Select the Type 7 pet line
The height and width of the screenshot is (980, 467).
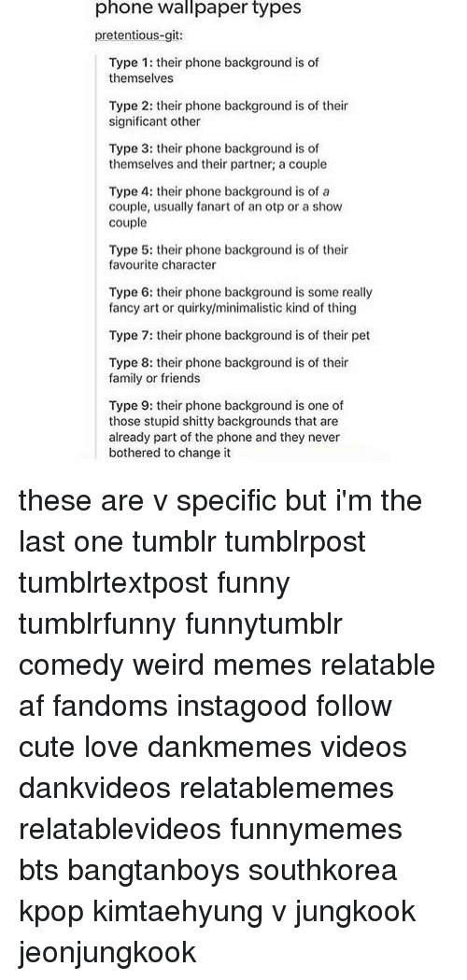click(239, 336)
